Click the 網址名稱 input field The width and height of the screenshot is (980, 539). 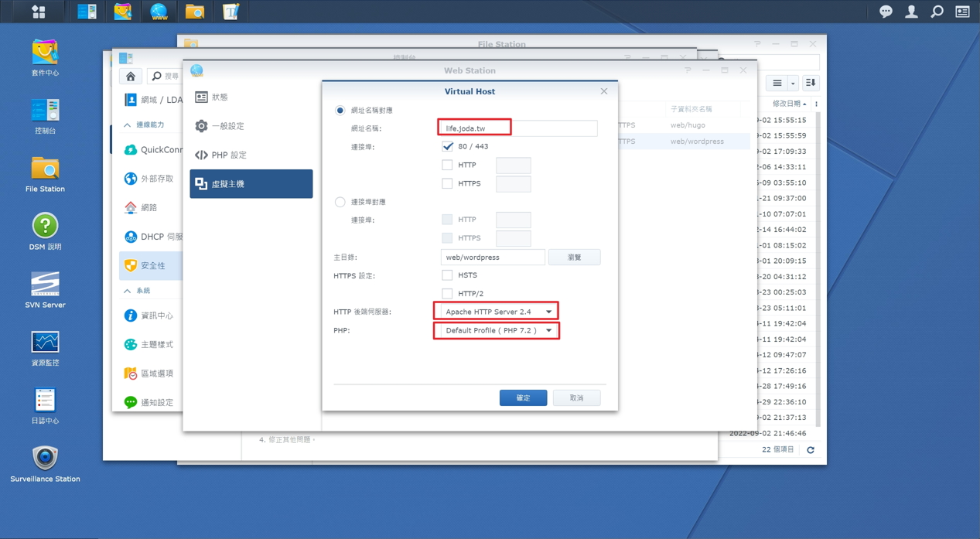point(519,128)
